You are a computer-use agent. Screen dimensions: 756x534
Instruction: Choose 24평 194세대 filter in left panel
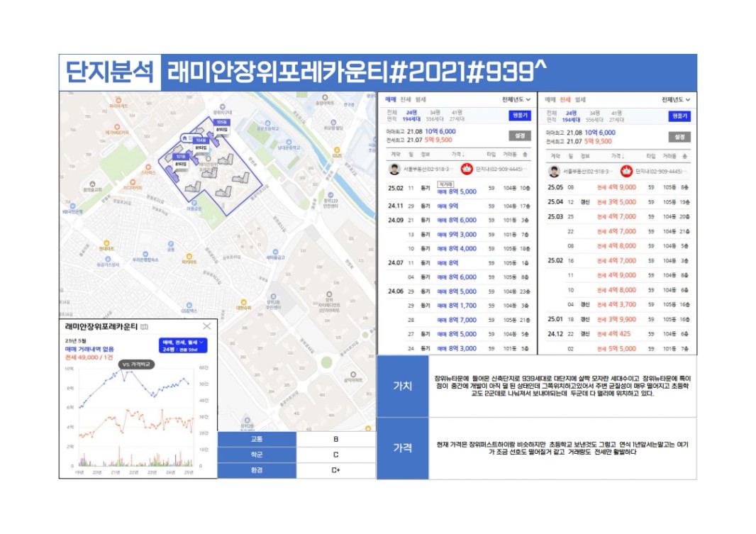click(412, 116)
